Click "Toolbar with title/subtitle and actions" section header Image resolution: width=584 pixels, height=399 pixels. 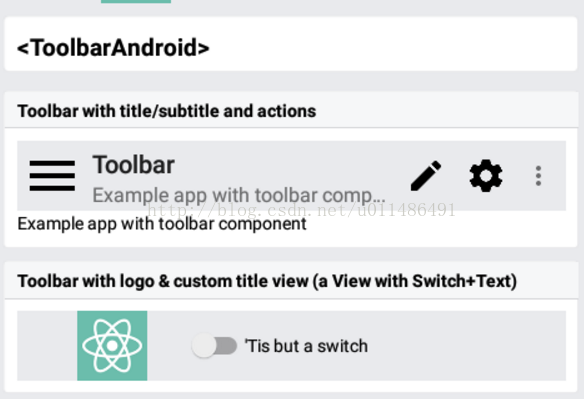(x=167, y=111)
